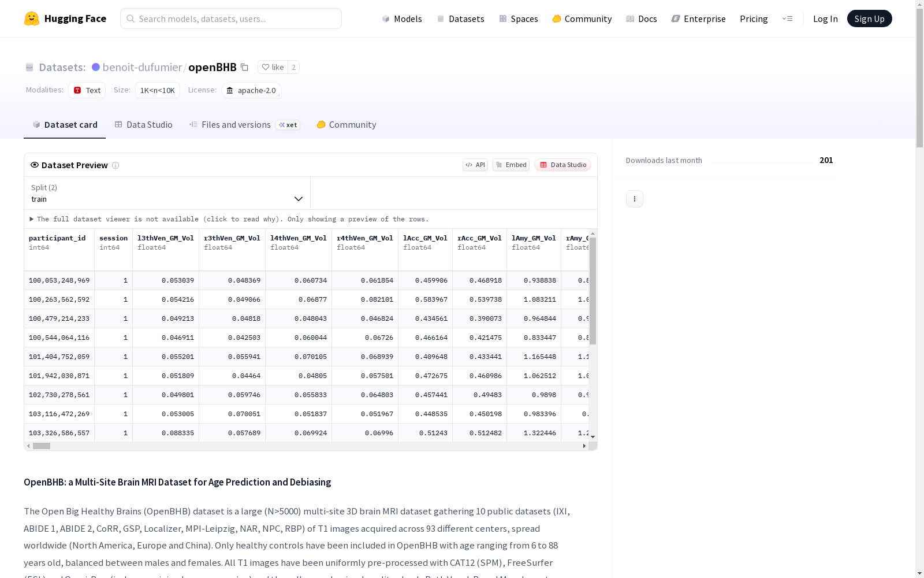Go to Spaces in top navigation
Viewport: 924px width, 578px height.
(519, 18)
